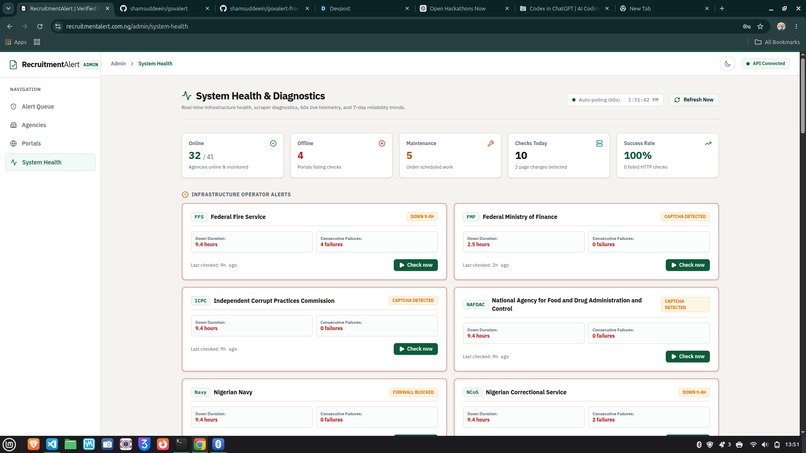Click the RecruitmentAlert logo icon
The width and height of the screenshot is (806, 453).
[x=13, y=64]
